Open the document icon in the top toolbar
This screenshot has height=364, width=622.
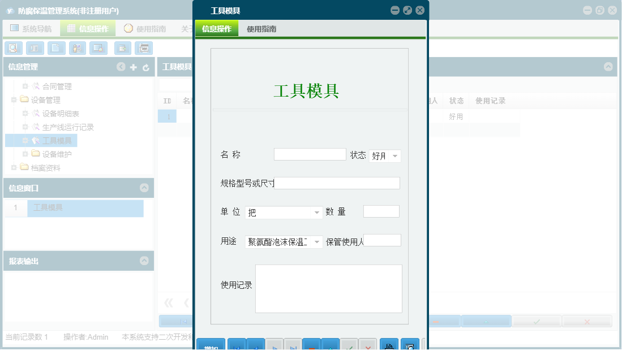(x=55, y=48)
